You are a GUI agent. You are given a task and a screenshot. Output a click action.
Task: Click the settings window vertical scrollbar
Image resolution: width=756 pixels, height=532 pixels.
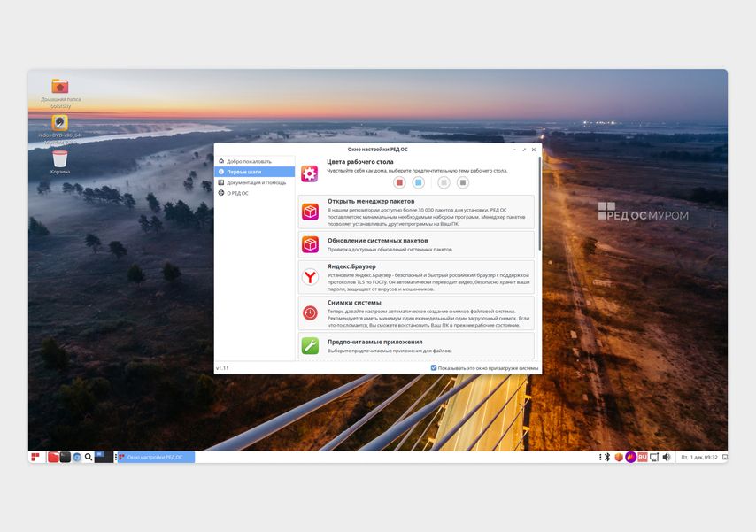coord(539,203)
